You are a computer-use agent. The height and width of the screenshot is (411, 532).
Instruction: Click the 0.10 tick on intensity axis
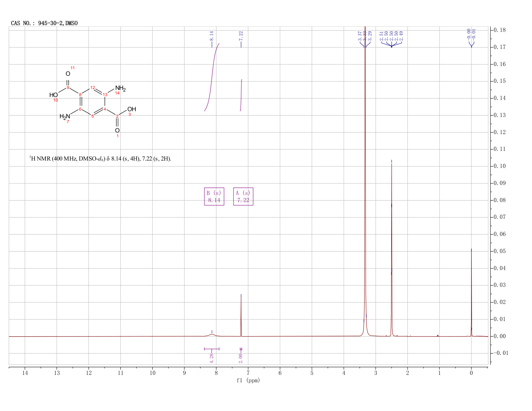pyautogui.click(x=499, y=166)
